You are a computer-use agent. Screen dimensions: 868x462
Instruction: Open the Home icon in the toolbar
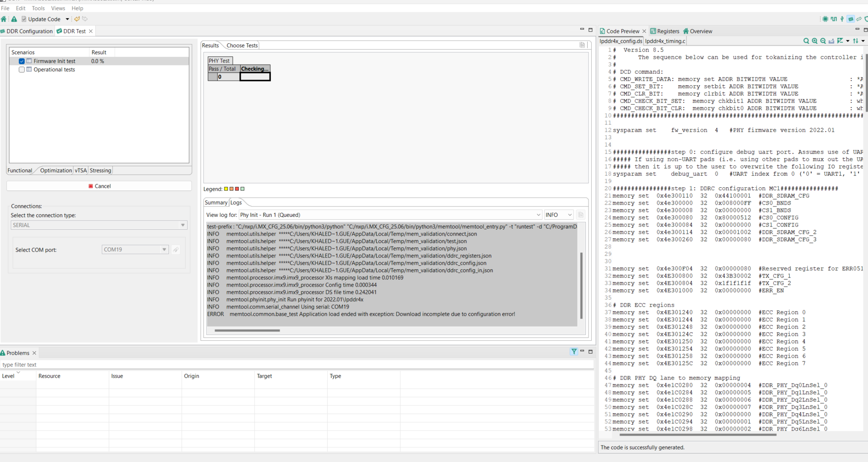click(x=4, y=19)
